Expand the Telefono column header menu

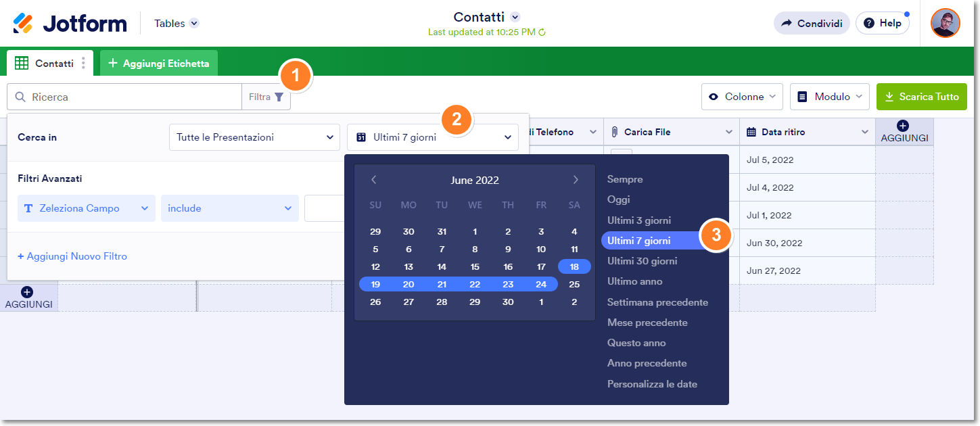[592, 132]
